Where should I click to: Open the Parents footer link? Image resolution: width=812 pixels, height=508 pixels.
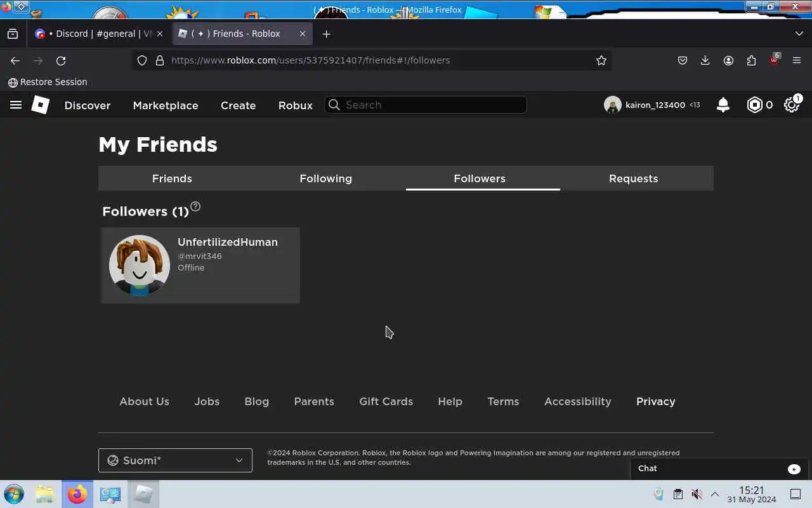coord(314,401)
